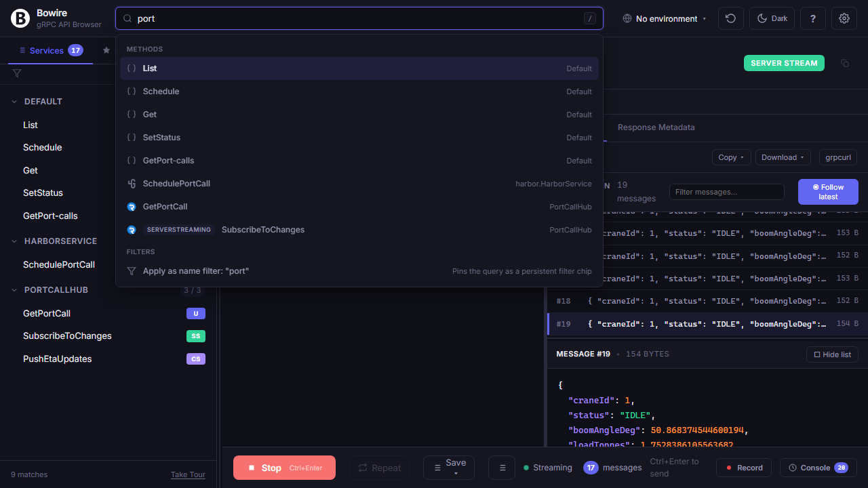This screenshot has width=868, height=488.
Task: Click the Filter messages input
Action: click(727, 192)
